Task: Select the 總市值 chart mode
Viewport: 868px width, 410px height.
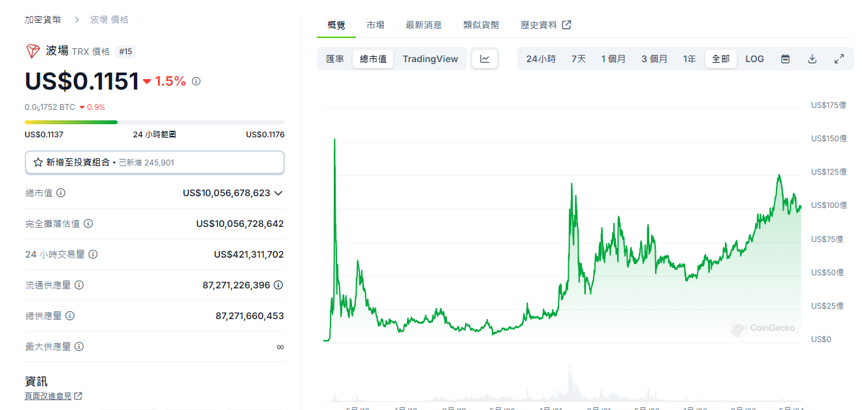Action: point(373,59)
